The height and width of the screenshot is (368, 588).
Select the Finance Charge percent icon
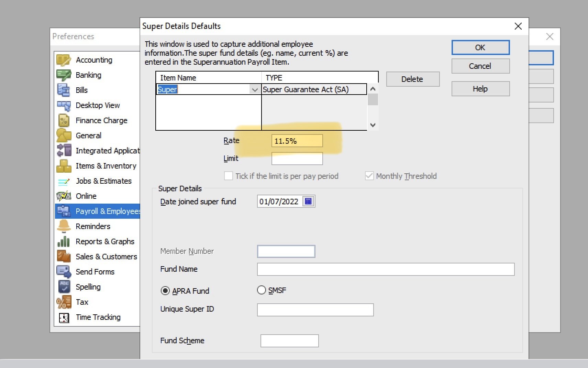tap(64, 120)
